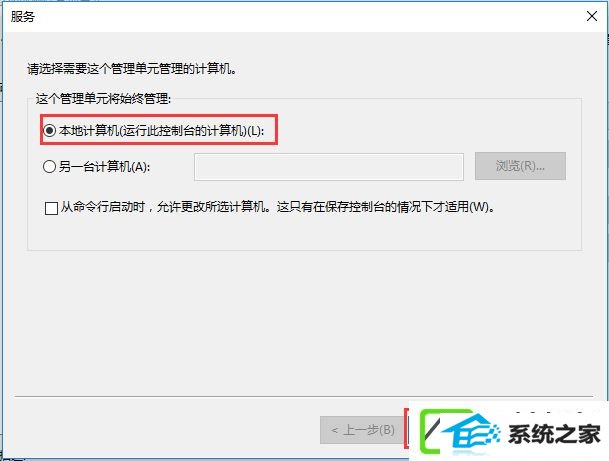
Task: Select the 另一台计算机(A) radio button circle
Action: [49, 167]
